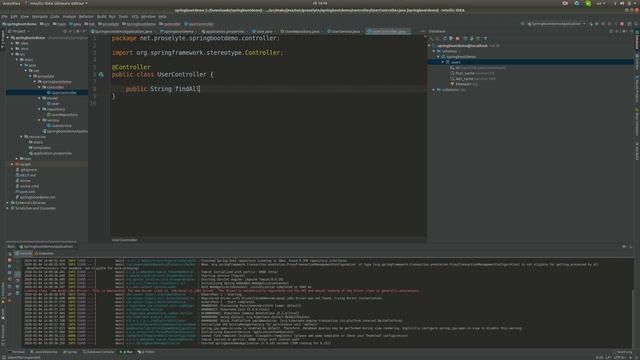The image size is (640, 360).
Task: Open the Refactor menu
Action: click(x=86, y=17)
